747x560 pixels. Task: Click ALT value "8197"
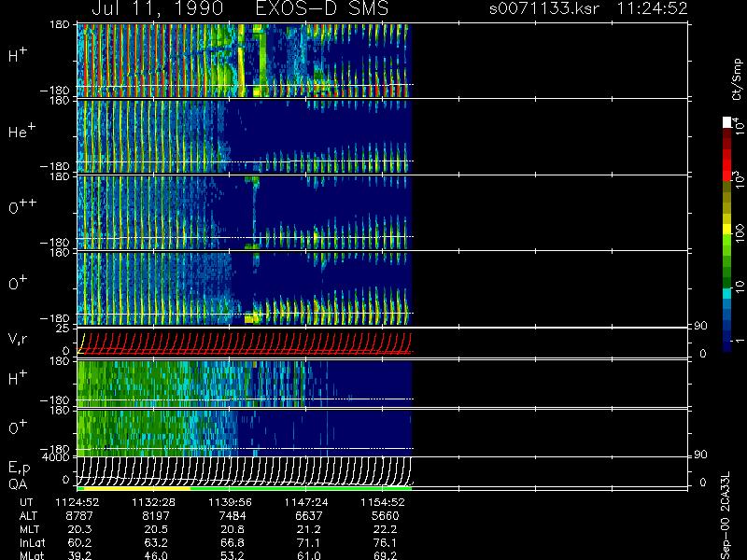[x=156, y=516]
